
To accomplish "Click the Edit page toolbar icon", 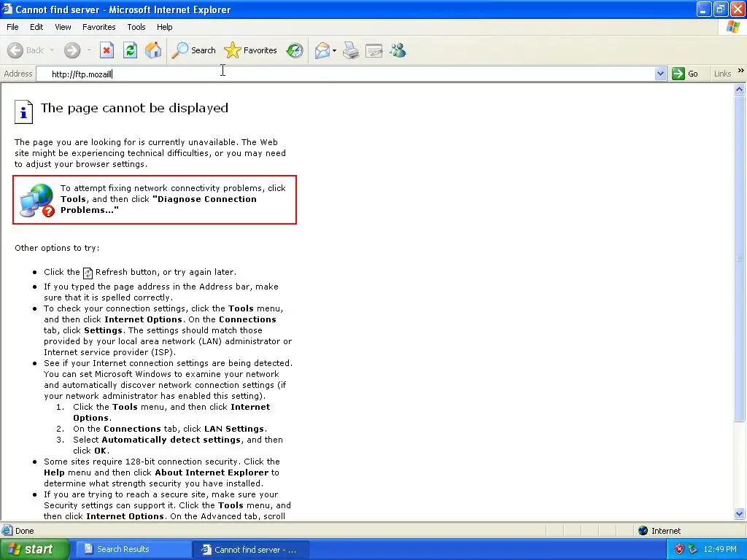I will (x=374, y=50).
